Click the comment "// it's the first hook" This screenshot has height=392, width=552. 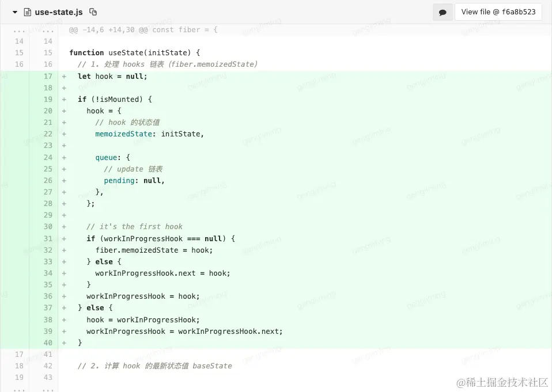[x=134, y=227]
